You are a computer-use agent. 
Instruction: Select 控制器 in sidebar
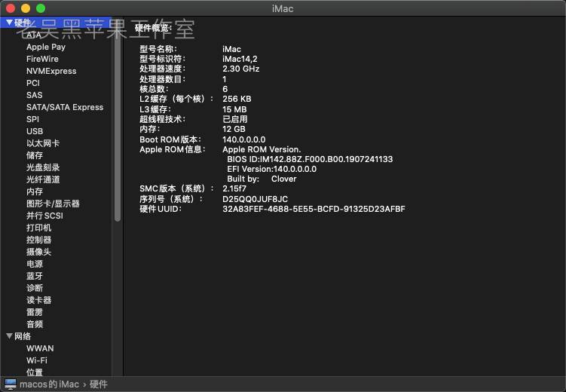click(x=39, y=240)
